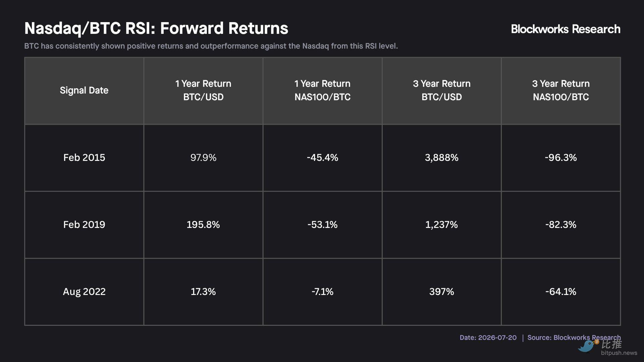This screenshot has width=644, height=362.
Task: Click the 3,888% return cell
Action: coord(442,158)
